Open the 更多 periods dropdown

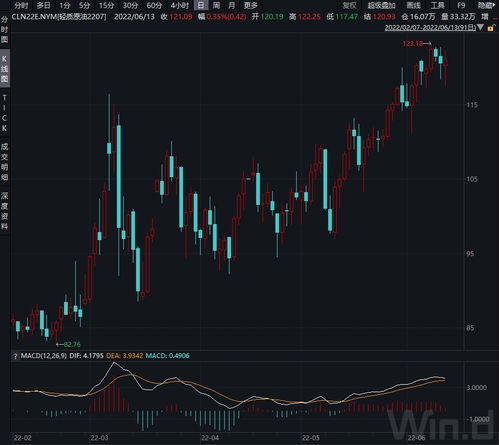[x=251, y=5]
